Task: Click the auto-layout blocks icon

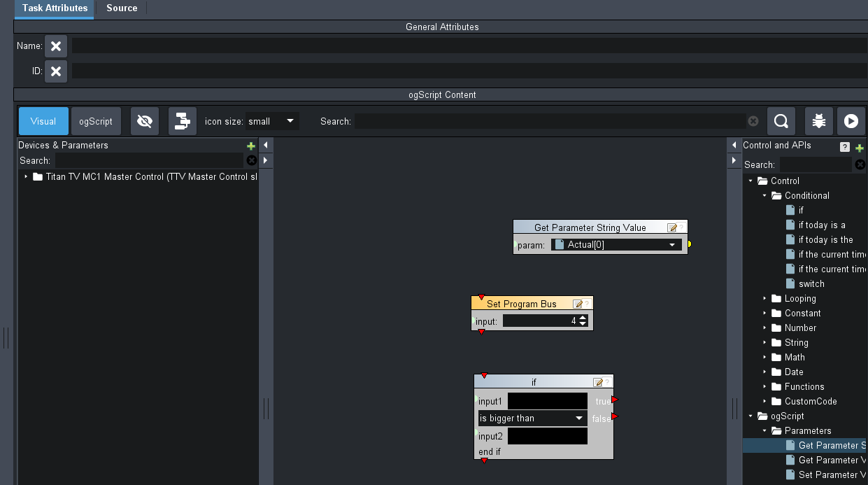Action: point(183,121)
